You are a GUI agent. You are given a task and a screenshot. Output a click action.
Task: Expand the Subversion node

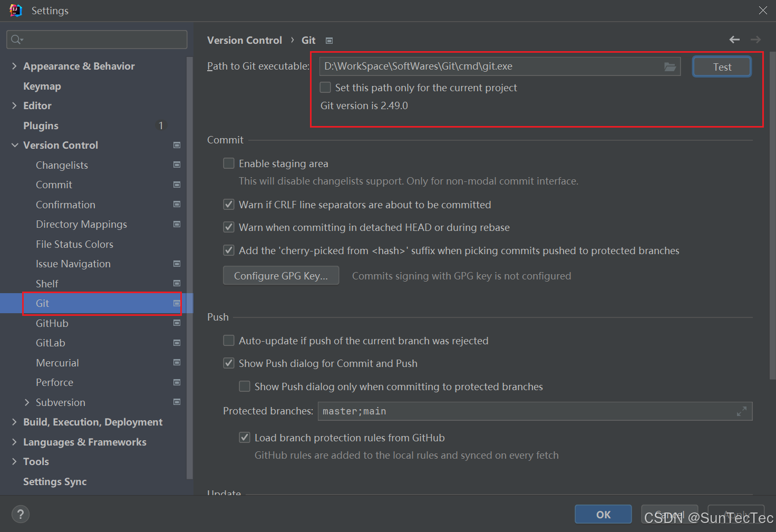pyautogui.click(x=27, y=402)
